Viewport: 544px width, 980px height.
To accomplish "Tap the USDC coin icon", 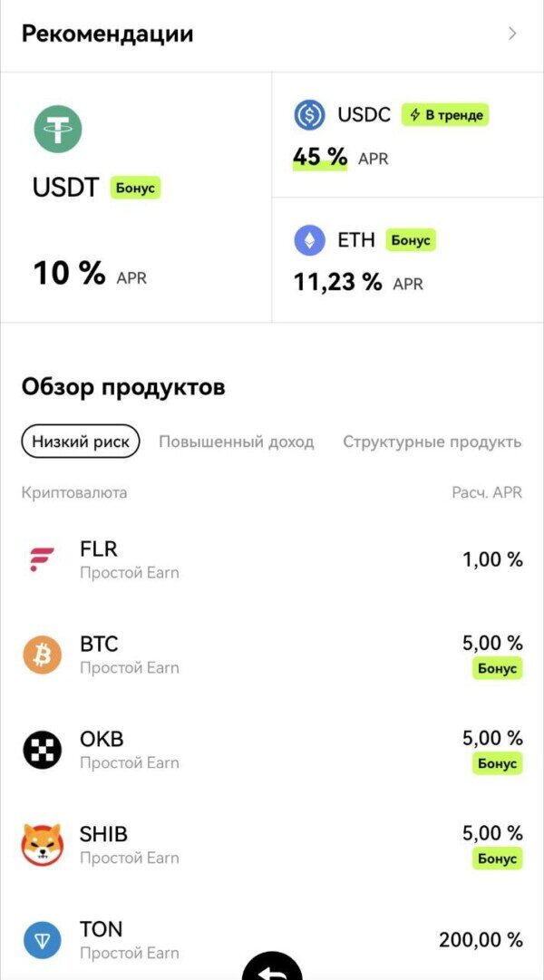I will click(x=309, y=115).
